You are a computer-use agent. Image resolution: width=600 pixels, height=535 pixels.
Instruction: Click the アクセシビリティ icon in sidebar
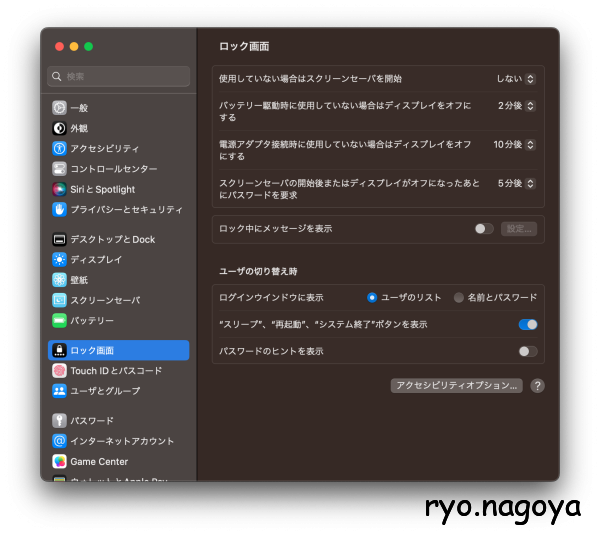tap(60, 148)
